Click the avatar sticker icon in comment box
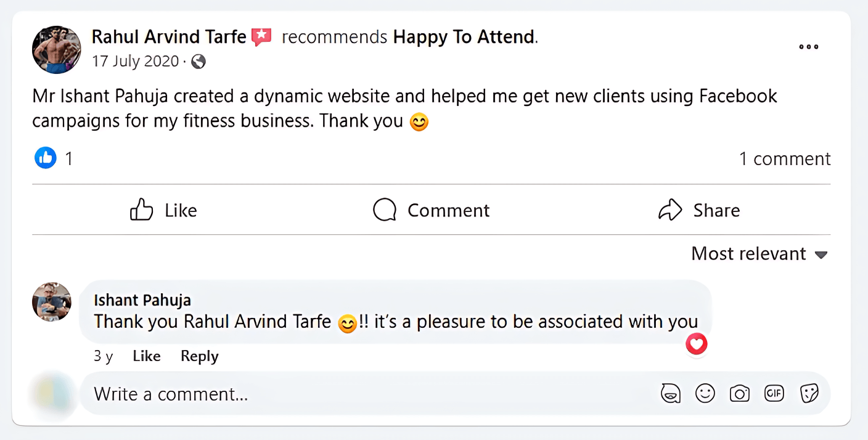Viewport: 868px width, 440px height. (x=671, y=393)
